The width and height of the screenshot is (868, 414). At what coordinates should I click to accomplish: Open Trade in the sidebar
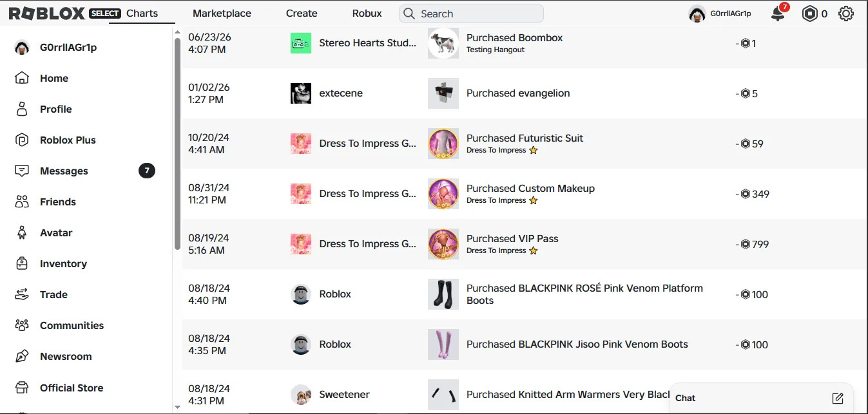coord(53,294)
